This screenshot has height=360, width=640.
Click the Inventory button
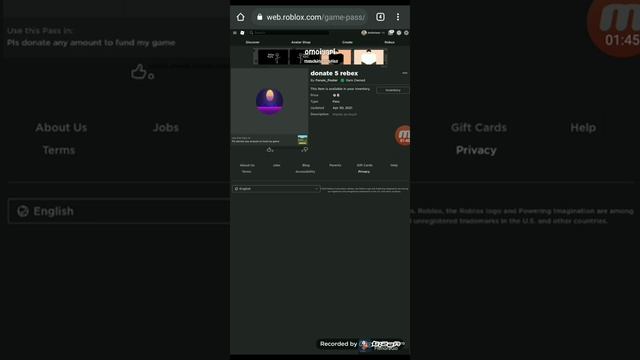point(392,90)
